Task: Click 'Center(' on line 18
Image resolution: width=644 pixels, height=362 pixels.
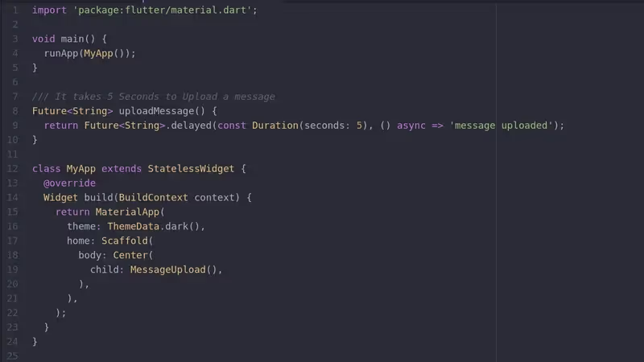Action: [x=133, y=255]
